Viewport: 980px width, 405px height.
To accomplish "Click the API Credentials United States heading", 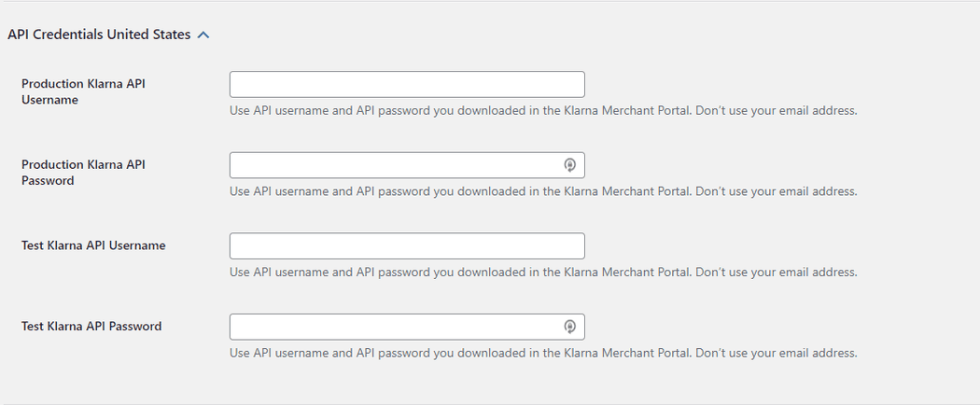I will 99,35.
